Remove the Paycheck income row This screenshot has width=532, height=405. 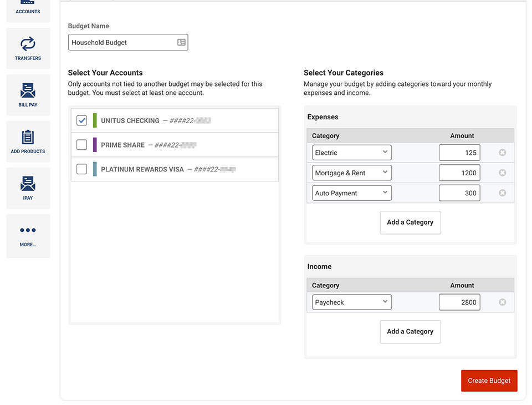pyautogui.click(x=502, y=302)
